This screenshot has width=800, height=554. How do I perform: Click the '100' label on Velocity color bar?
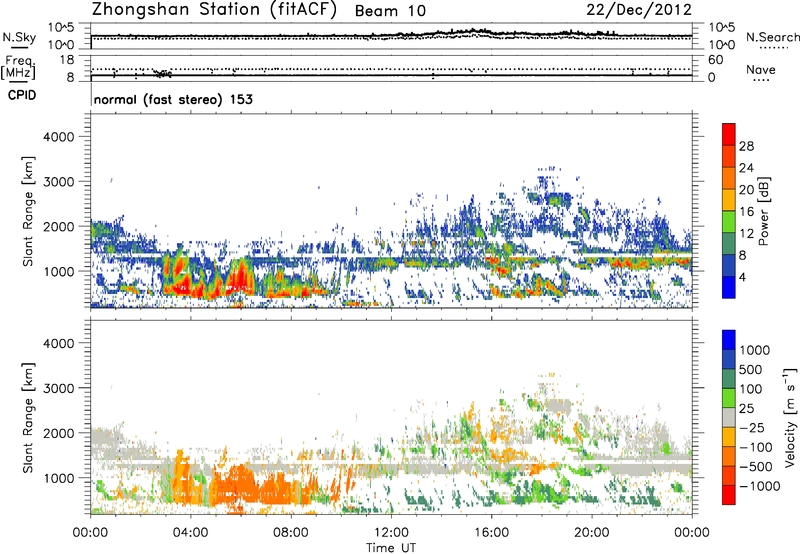(x=751, y=389)
